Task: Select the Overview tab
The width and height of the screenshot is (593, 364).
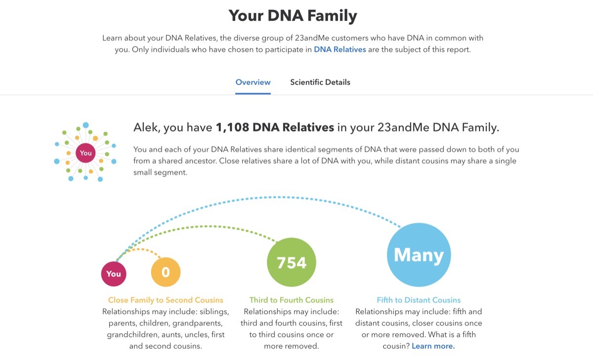Action: click(x=253, y=82)
